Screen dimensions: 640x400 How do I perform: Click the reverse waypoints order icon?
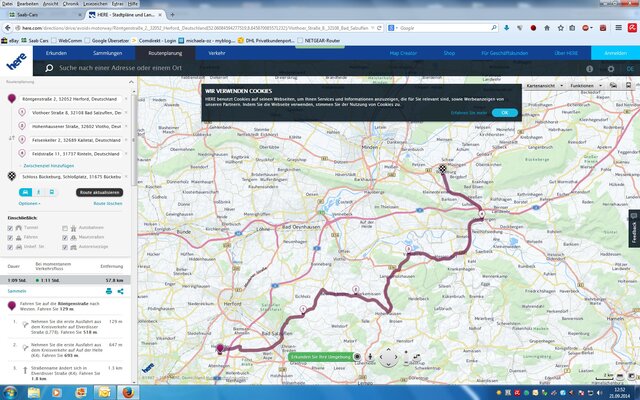click(x=12, y=138)
